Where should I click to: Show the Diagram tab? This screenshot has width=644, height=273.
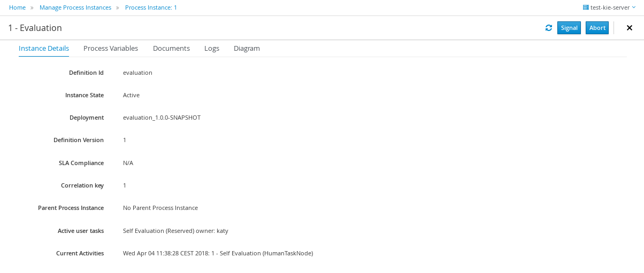(247, 48)
